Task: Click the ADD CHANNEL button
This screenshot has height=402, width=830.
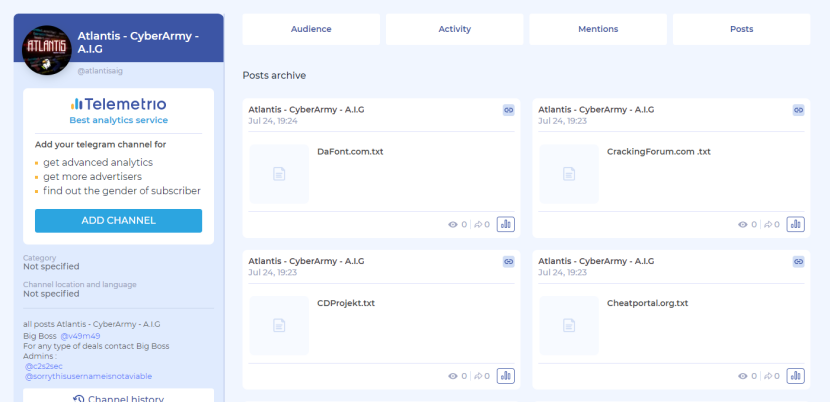Action: coord(119,220)
